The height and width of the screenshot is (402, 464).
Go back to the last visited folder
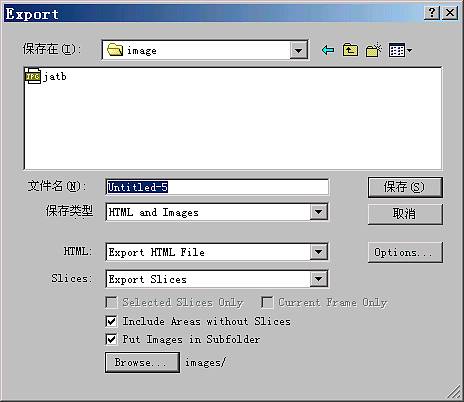[x=328, y=50]
